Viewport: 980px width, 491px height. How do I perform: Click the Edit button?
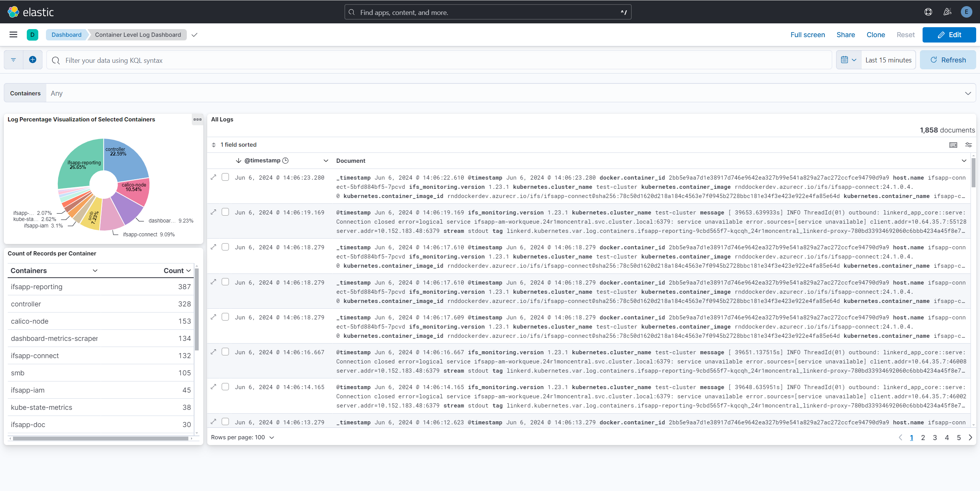pyautogui.click(x=949, y=34)
